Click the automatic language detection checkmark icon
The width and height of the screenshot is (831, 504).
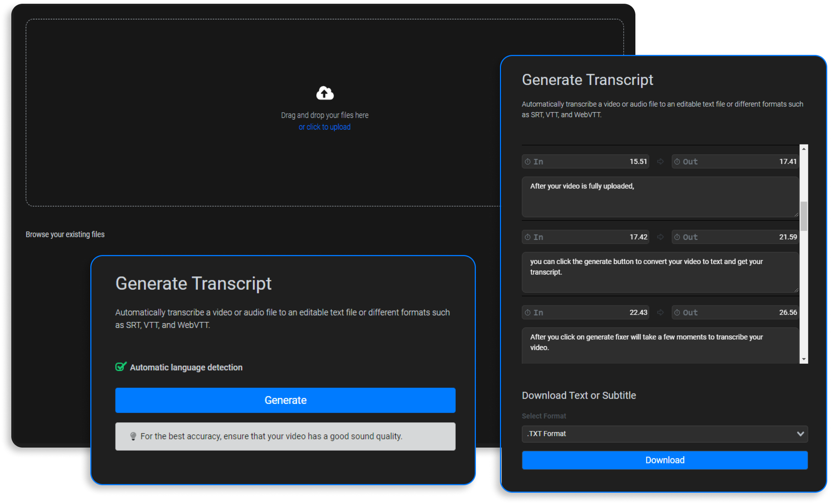point(119,367)
